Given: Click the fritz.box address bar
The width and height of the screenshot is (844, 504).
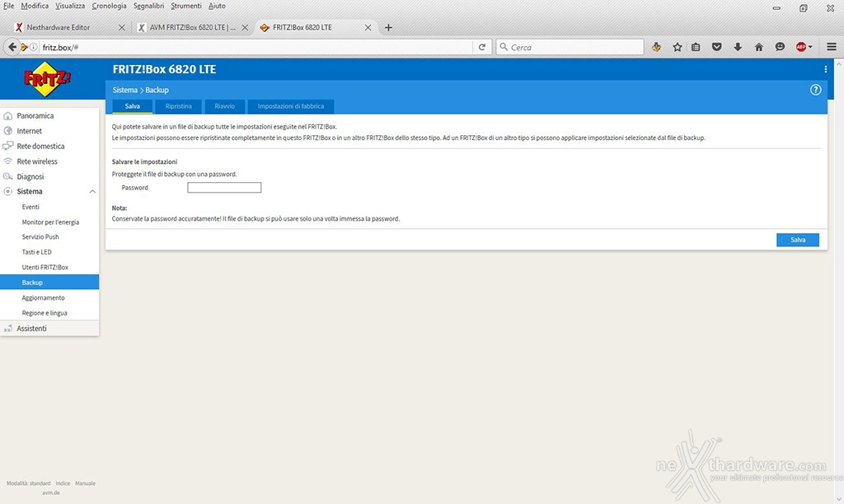Looking at the screenshot, I should click(x=256, y=47).
